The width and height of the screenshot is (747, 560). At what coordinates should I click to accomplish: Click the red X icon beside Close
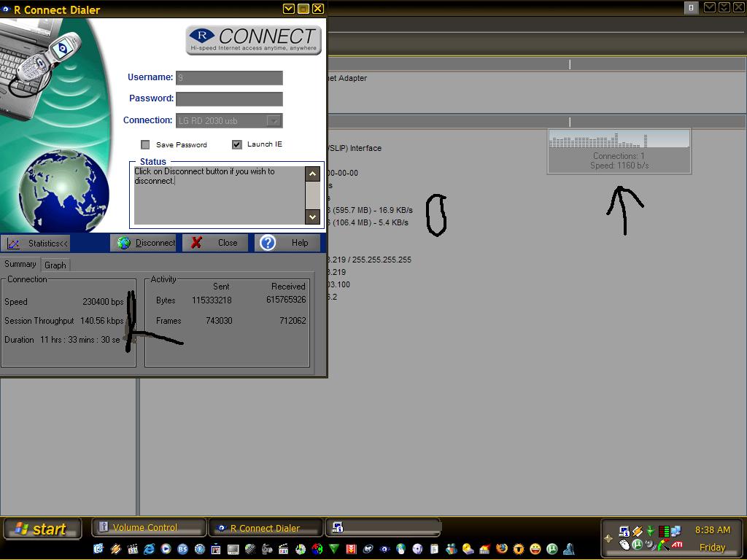pyautogui.click(x=196, y=243)
